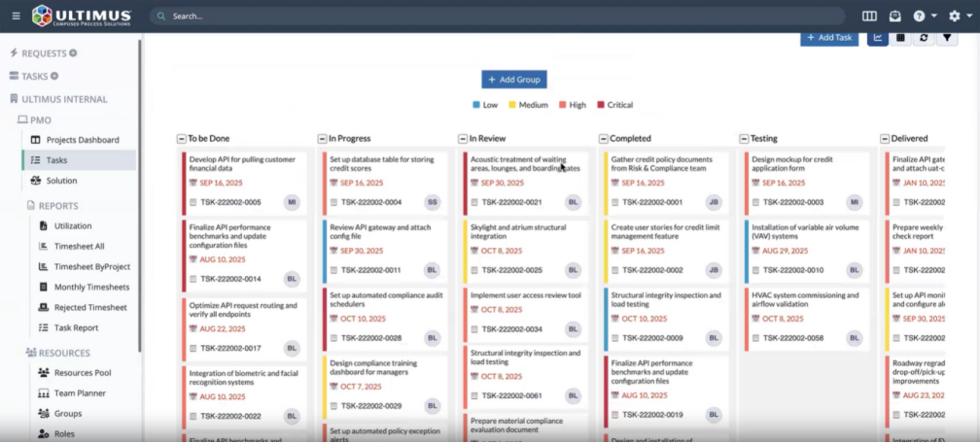Open Task Report in sidebar
This screenshot has width=980, height=443.
point(76,327)
